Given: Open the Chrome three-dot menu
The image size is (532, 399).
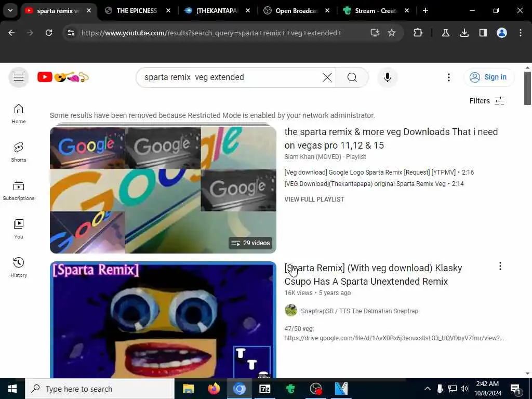Looking at the screenshot, I should point(521,33).
